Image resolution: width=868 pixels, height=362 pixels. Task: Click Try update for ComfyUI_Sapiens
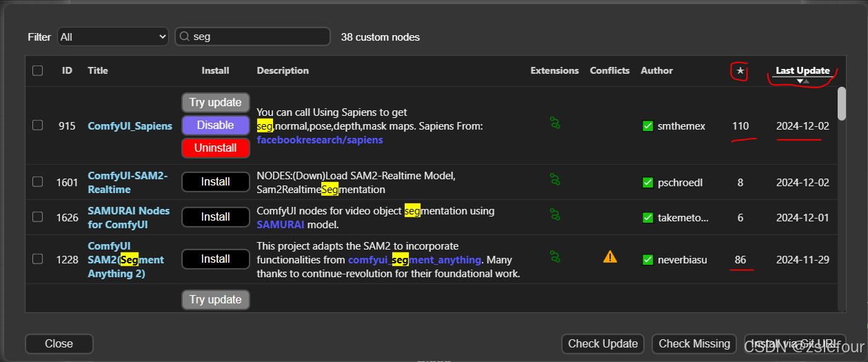click(x=216, y=102)
